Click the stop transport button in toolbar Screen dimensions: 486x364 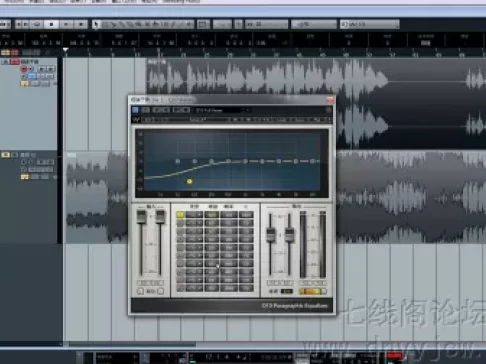click(51, 24)
